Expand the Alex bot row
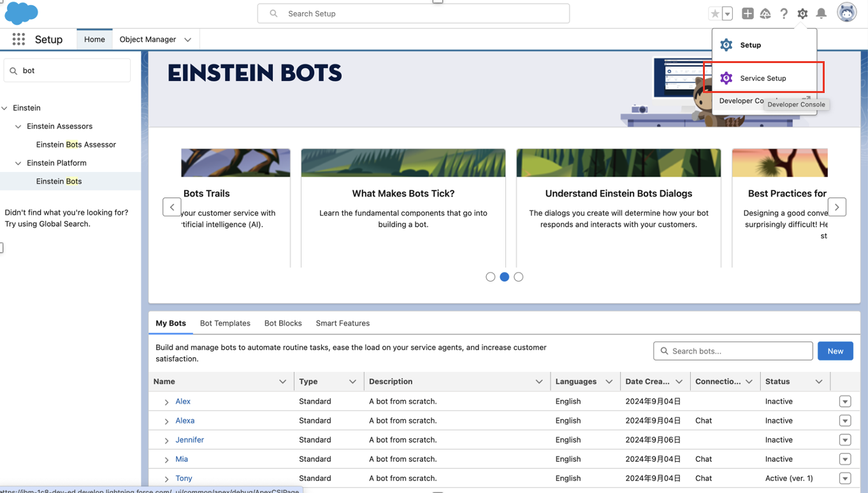 tap(166, 402)
